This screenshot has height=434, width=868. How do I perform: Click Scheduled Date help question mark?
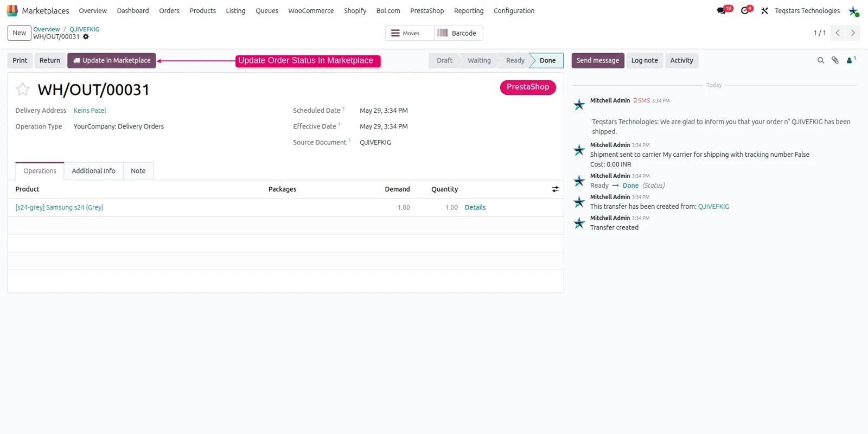pyautogui.click(x=343, y=109)
